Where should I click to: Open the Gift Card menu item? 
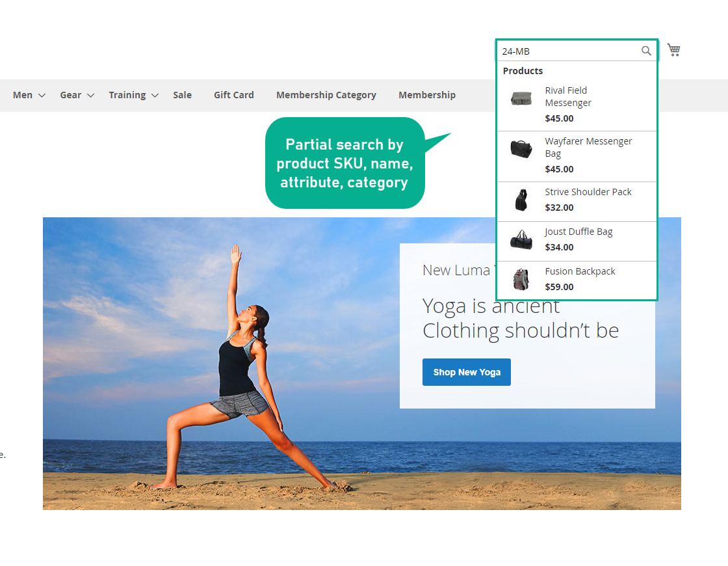[233, 95]
